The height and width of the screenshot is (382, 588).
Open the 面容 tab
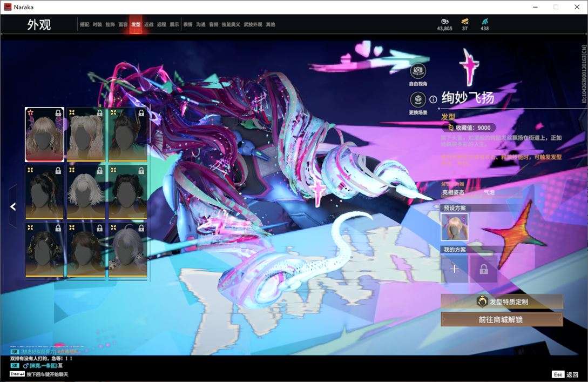pyautogui.click(x=123, y=24)
